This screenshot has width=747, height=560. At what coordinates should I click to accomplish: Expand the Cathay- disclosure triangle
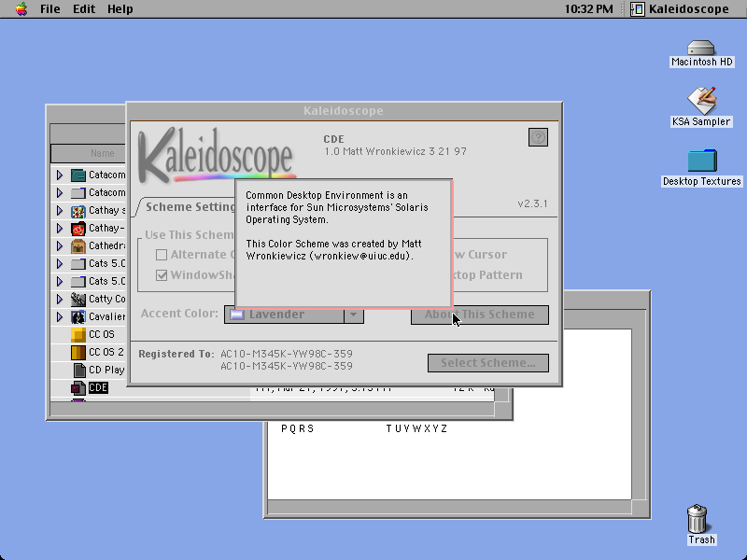click(60, 228)
